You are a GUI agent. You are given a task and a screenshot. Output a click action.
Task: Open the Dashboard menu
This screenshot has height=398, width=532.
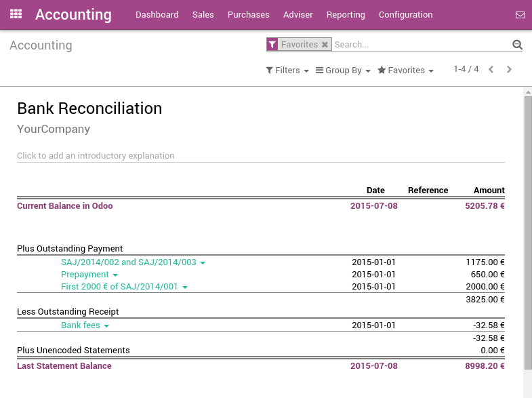[157, 14]
